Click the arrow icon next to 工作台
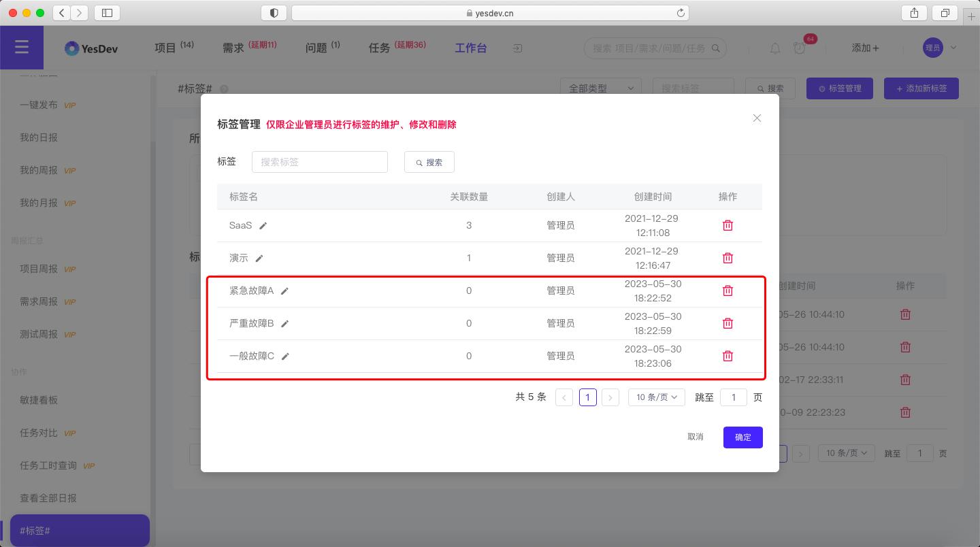 pyautogui.click(x=517, y=48)
